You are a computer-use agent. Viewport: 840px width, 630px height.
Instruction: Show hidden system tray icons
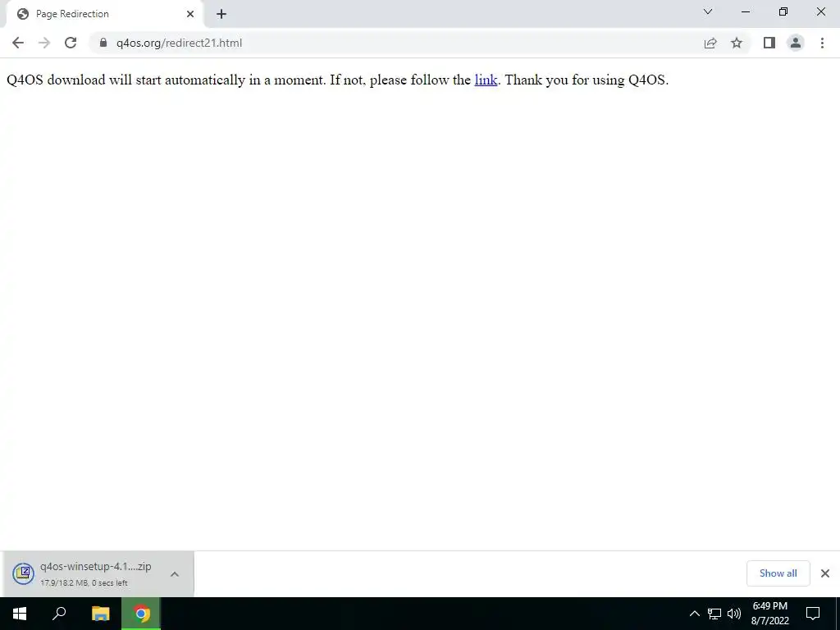pos(694,614)
